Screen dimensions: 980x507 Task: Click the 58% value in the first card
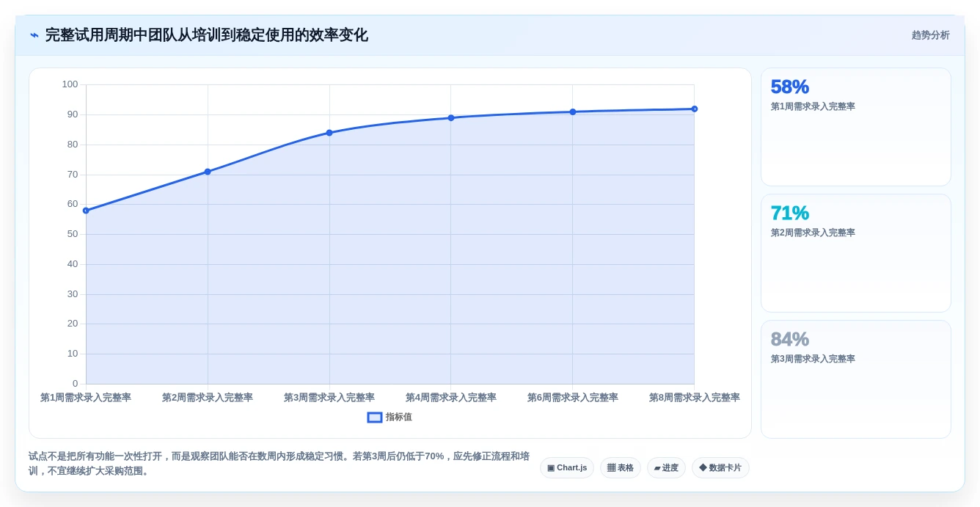(x=789, y=87)
